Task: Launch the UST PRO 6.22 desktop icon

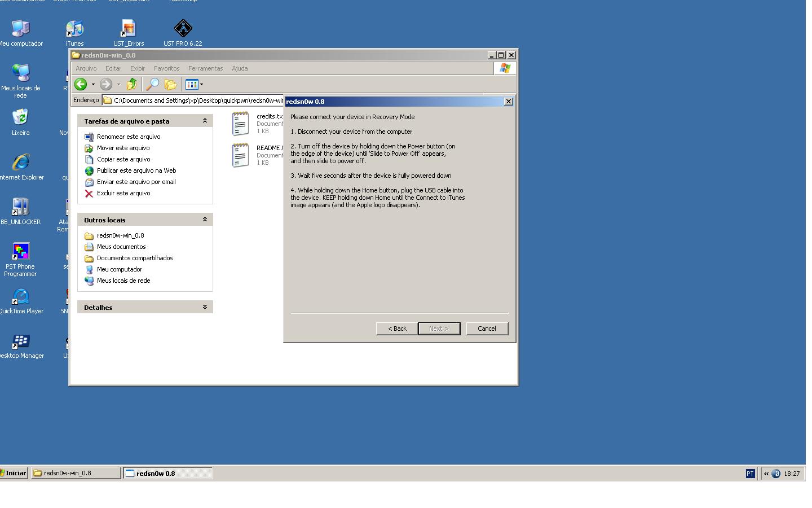Action: 183,28
